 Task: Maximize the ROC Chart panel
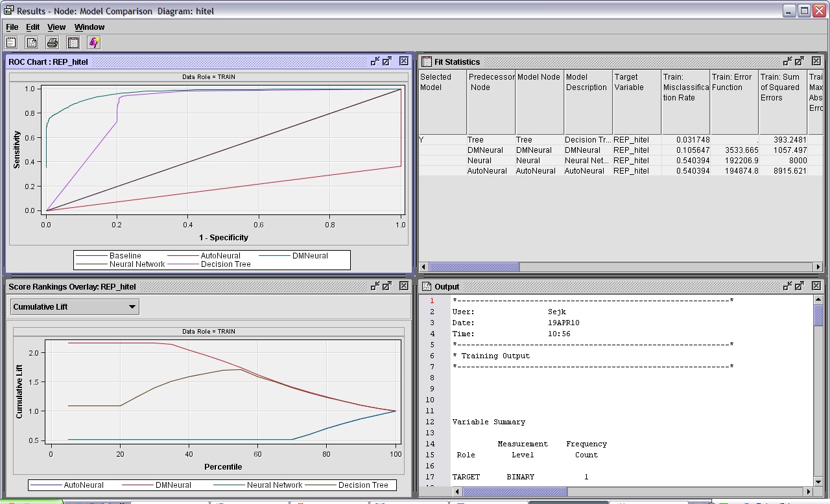click(x=387, y=62)
